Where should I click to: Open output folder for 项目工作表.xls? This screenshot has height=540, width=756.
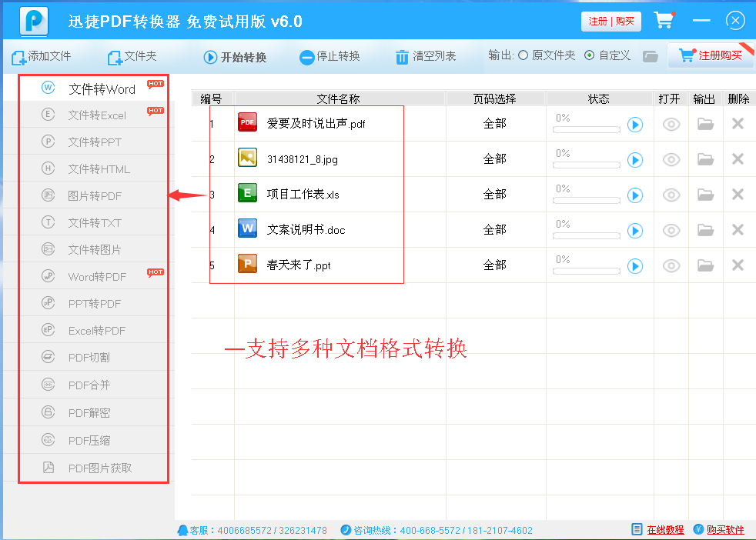pyautogui.click(x=705, y=195)
